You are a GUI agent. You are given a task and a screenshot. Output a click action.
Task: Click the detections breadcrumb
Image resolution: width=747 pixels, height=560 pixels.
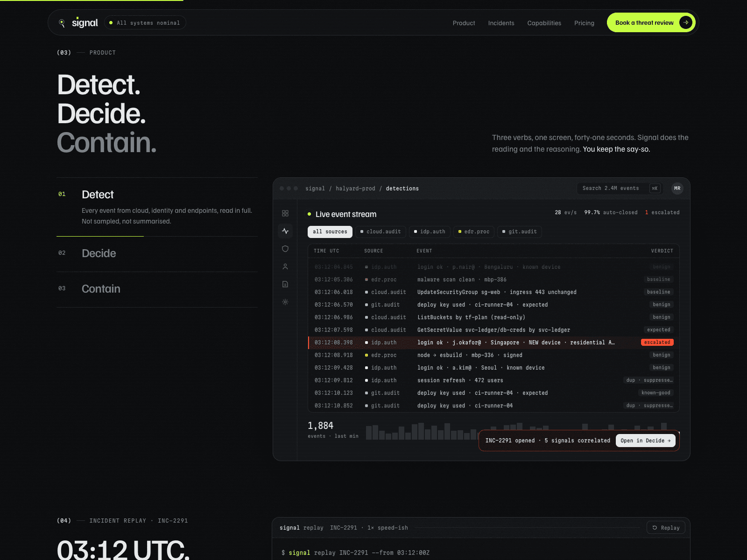[402, 189]
